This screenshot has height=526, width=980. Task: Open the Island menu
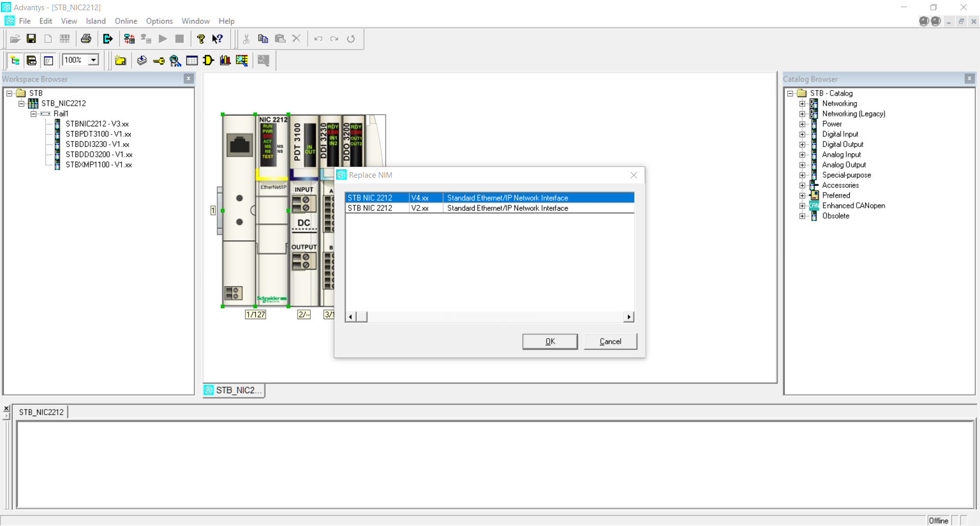click(96, 21)
